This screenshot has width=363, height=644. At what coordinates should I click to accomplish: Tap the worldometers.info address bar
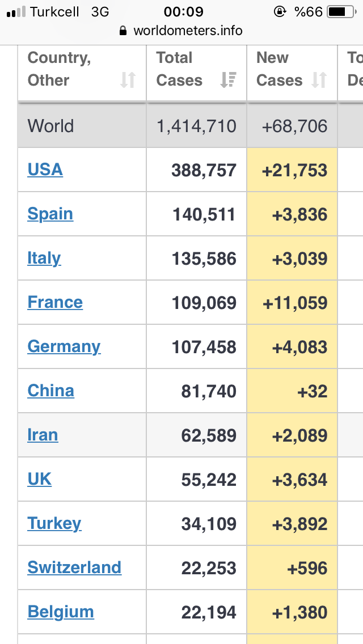(181, 31)
